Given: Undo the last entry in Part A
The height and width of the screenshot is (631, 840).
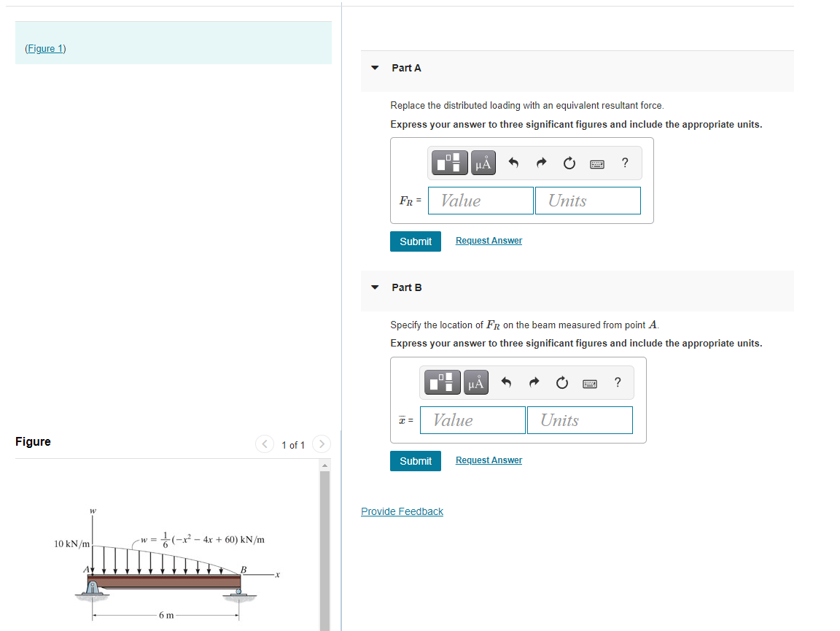Looking at the screenshot, I should (514, 163).
